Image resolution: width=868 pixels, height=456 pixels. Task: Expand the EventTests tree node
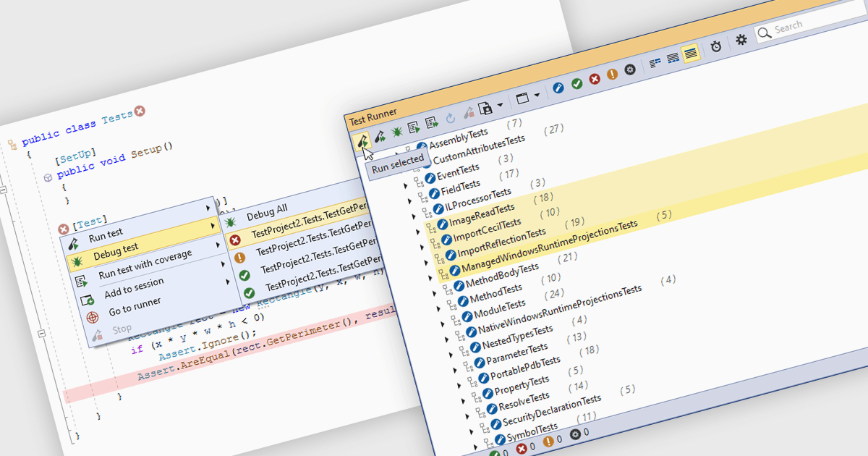(x=405, y=186)
